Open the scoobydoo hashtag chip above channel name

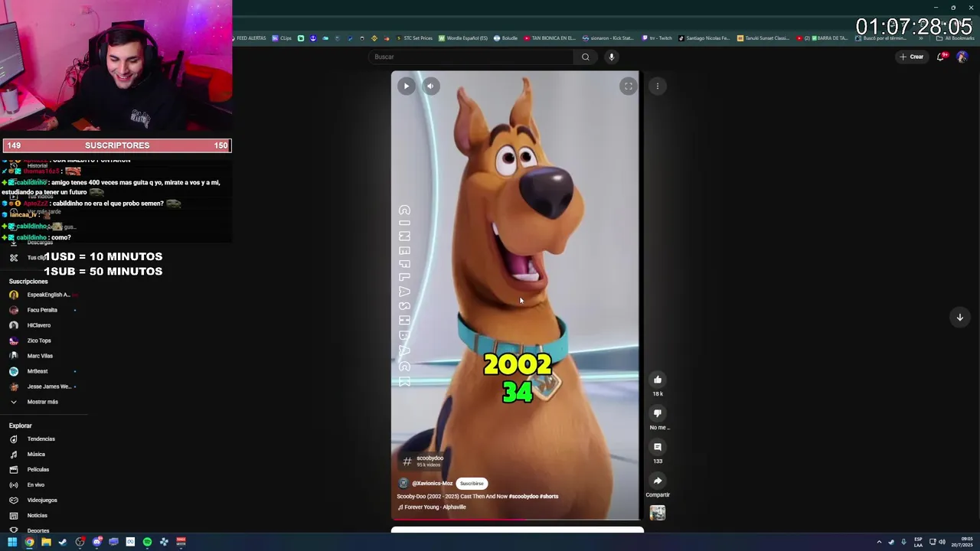click(x=423, y=461)
